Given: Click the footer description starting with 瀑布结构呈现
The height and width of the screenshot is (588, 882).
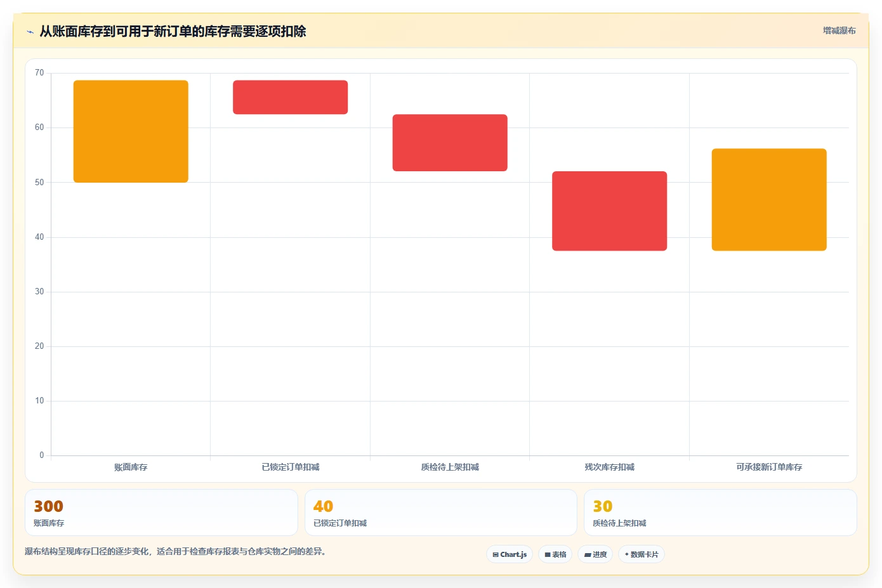Looking at the screenshot, I should point(175,551).
